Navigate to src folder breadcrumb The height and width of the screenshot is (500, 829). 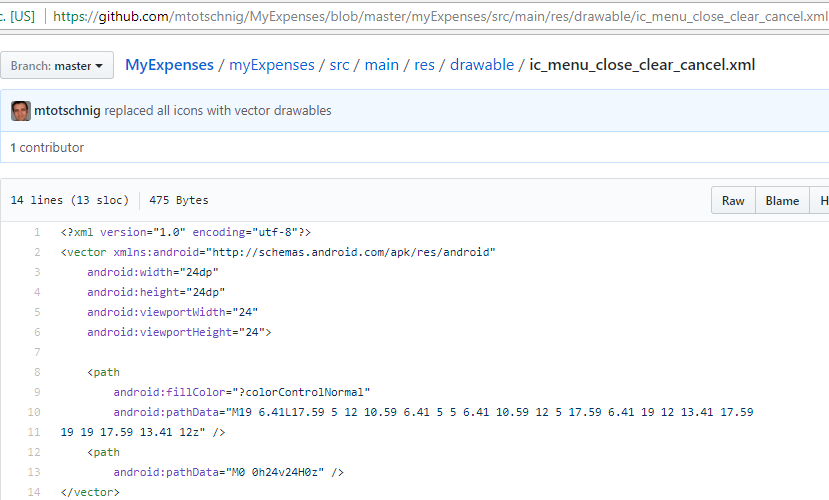(339, 65)
